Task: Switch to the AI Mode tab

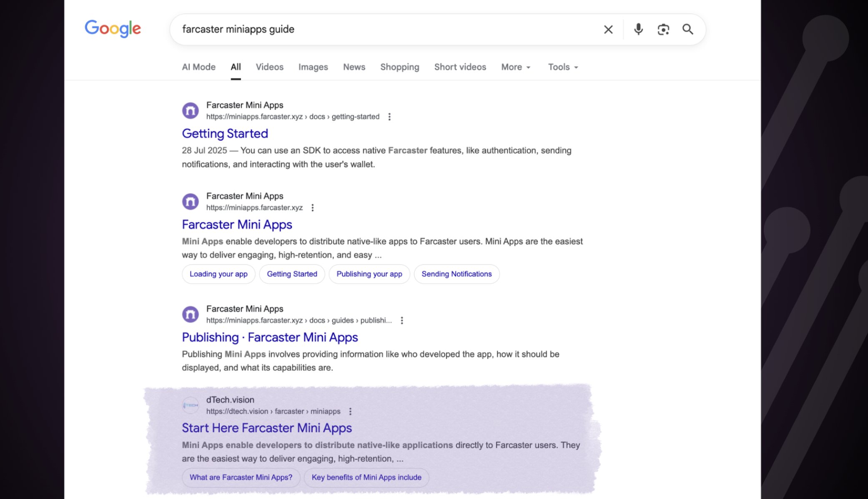Action: click(x=198, y=67)
